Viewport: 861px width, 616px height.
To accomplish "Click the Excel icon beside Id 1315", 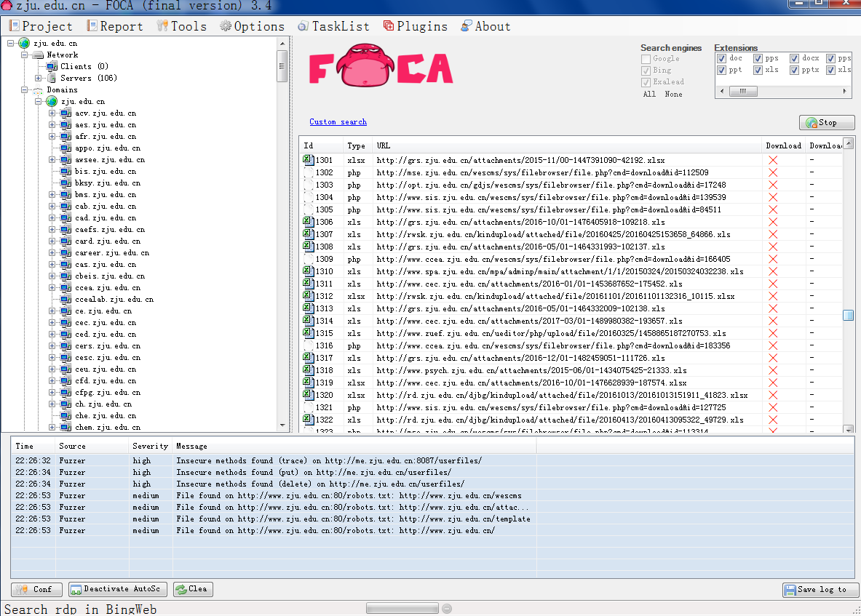I will [x=308, y=333].
